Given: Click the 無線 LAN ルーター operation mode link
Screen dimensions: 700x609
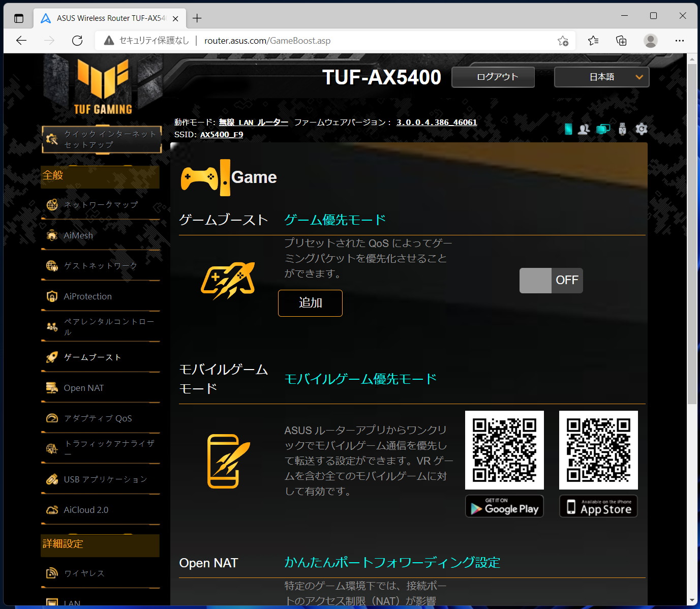Looking at the screenshot, I should 254,123.
